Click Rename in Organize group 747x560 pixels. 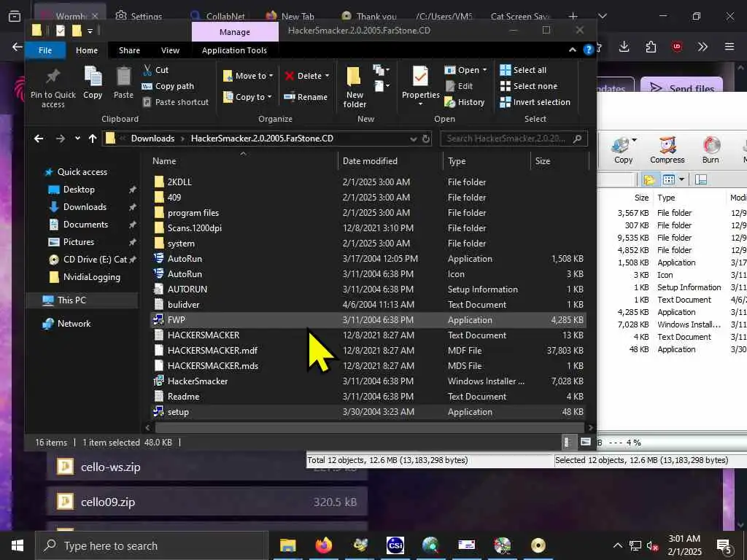click(306, 97)
